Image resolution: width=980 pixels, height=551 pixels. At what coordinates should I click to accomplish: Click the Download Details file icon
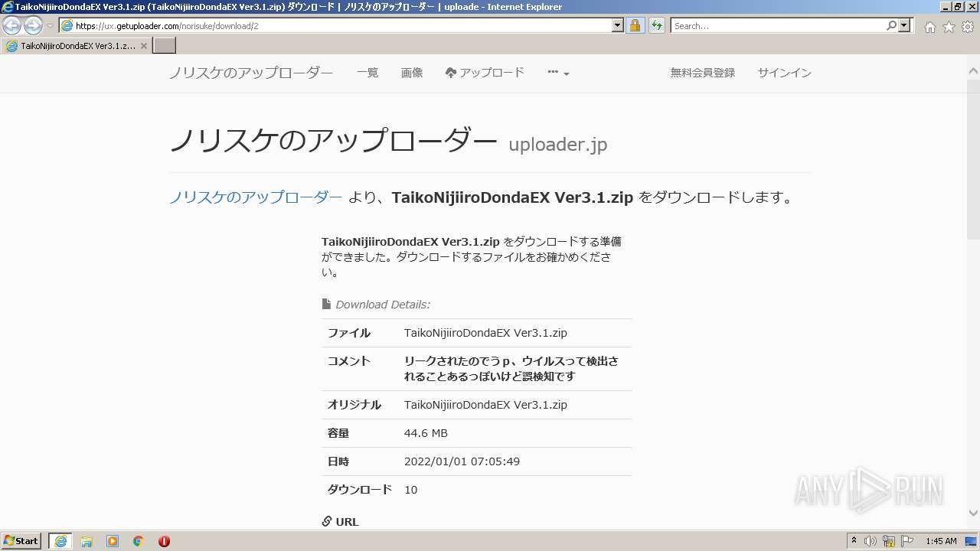pos(326,304)
